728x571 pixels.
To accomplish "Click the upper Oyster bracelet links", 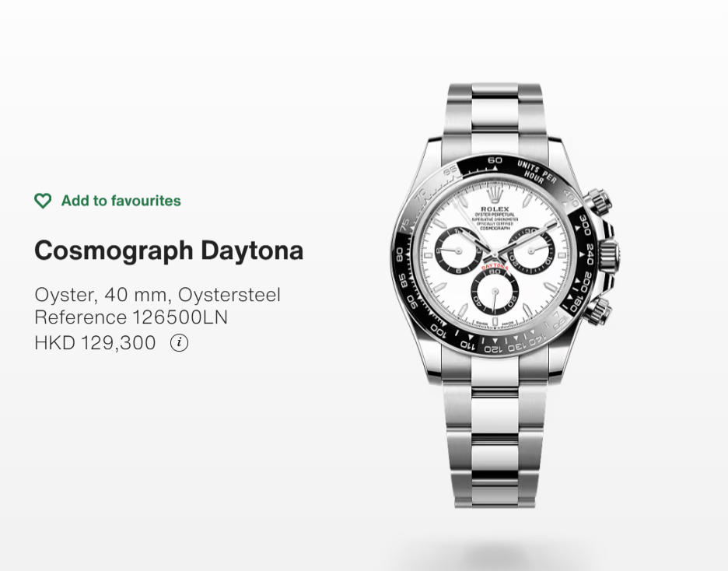I will click(495, 116).
